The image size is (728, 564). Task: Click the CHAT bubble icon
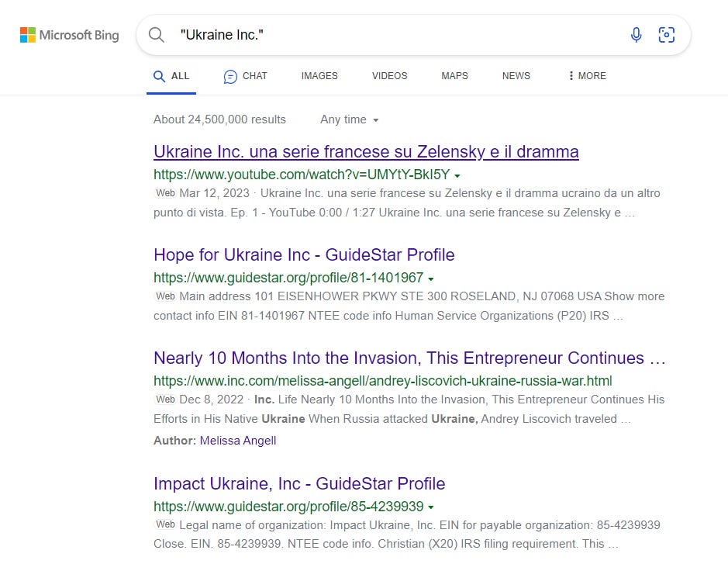tap(230, 77)
